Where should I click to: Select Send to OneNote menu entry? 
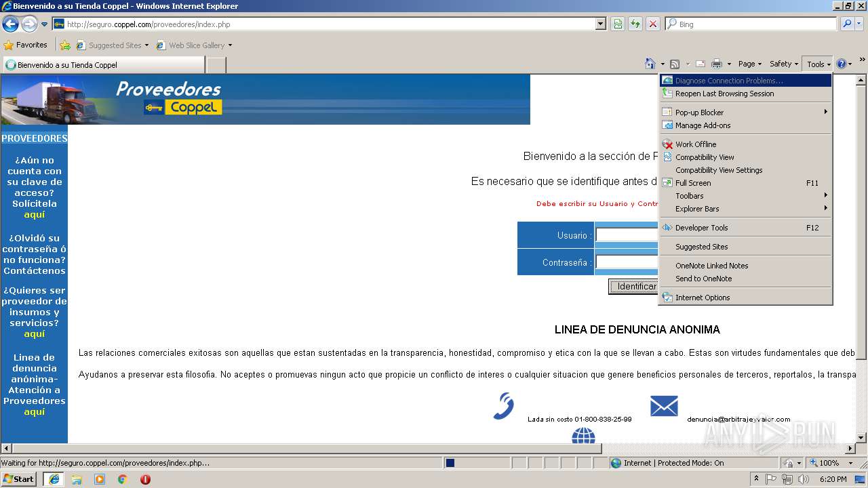tap(746, 279)
